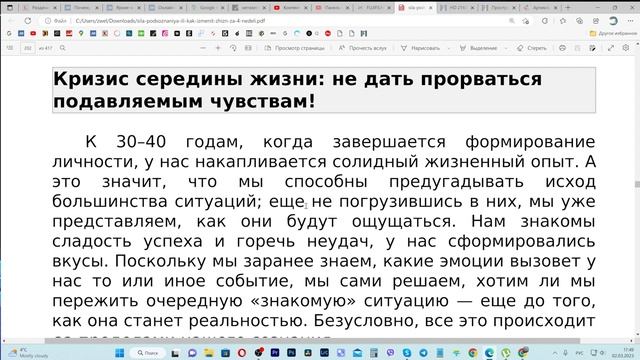Switch to the first YouTube tab

[291, 7]
